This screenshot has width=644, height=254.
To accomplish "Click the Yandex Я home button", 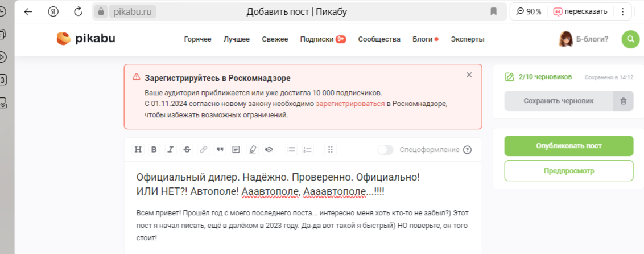I will [x=53, y=11].
